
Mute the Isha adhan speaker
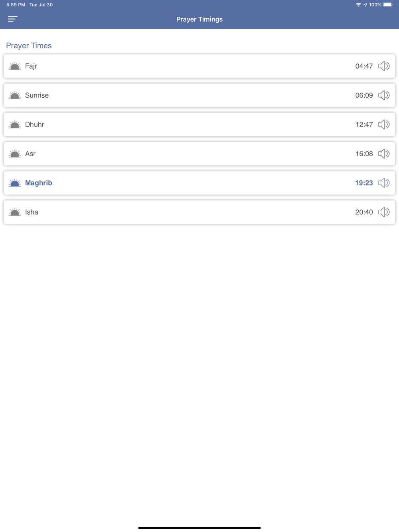[x=384, y=212]
